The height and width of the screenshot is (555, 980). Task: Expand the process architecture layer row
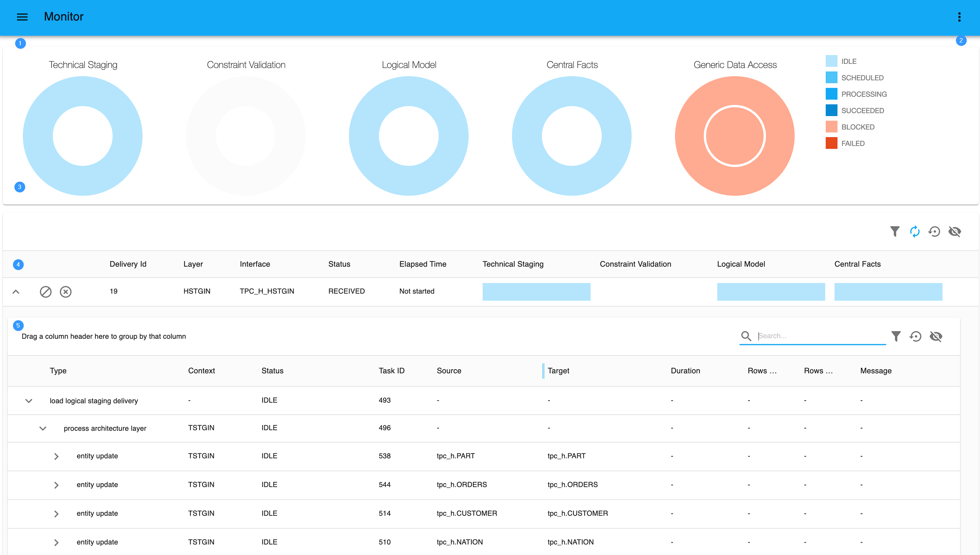click(42, 427)
